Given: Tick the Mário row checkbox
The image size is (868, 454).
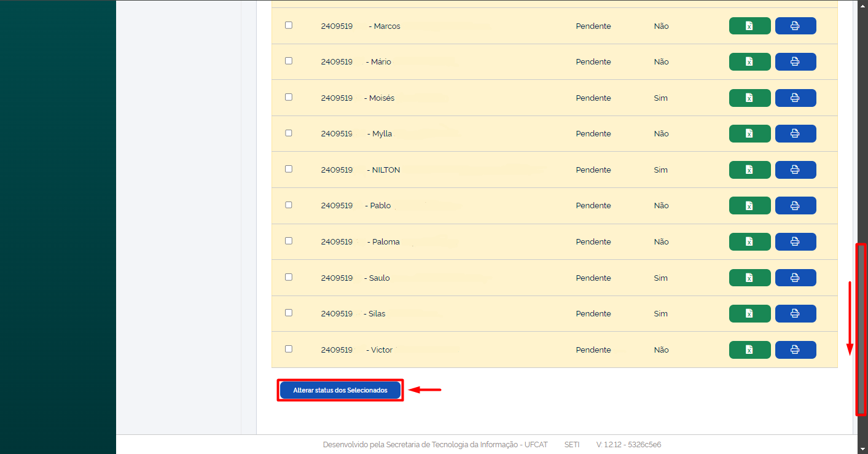Looking at the screenshot, I should coord(289,61).
